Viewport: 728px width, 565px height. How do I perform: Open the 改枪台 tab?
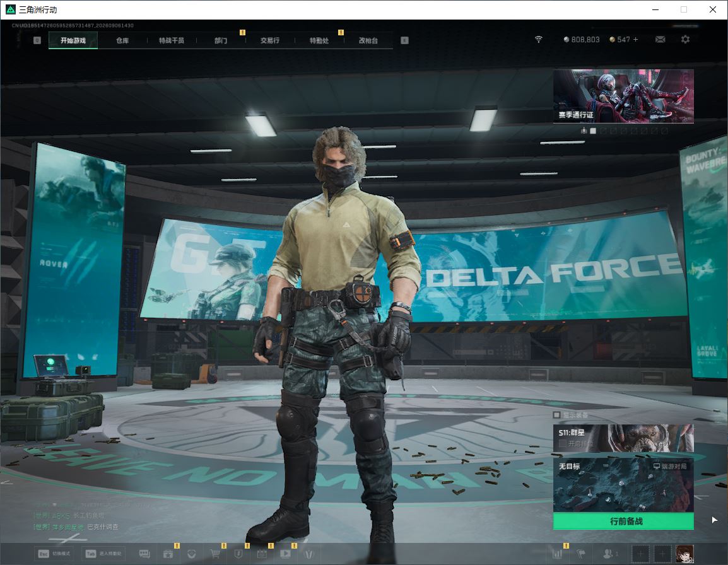[x=368, y=40]
